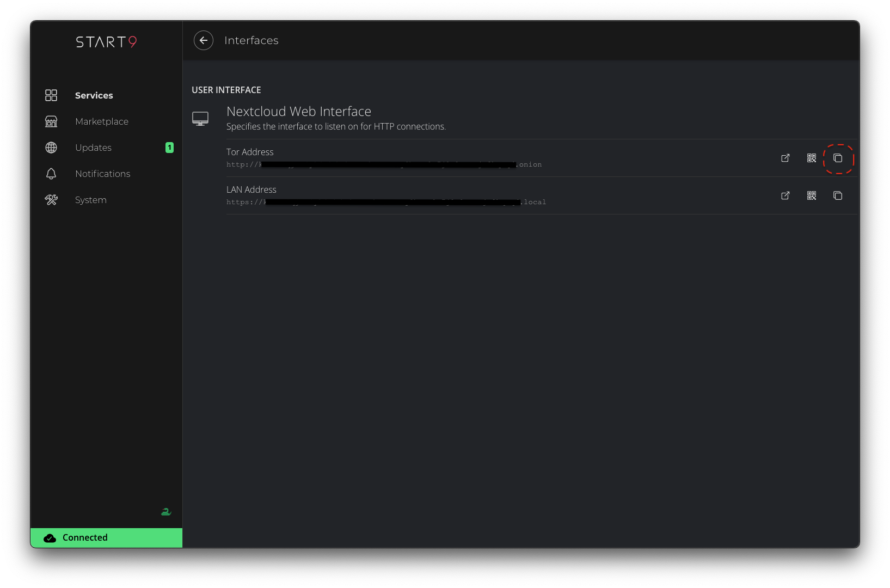This screenshot has width=890, height=588.
Task: Click the Notifications bell icon
Action: [x=51, y=174]
